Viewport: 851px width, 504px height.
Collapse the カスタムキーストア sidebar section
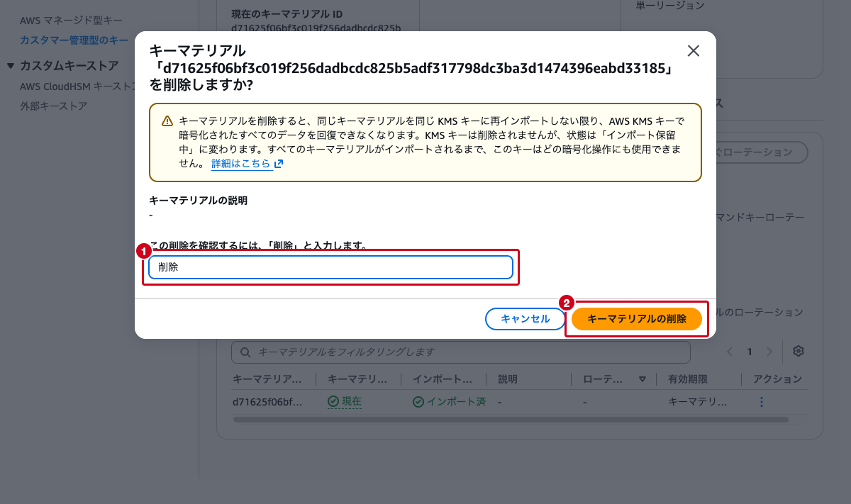coord(10,66)
